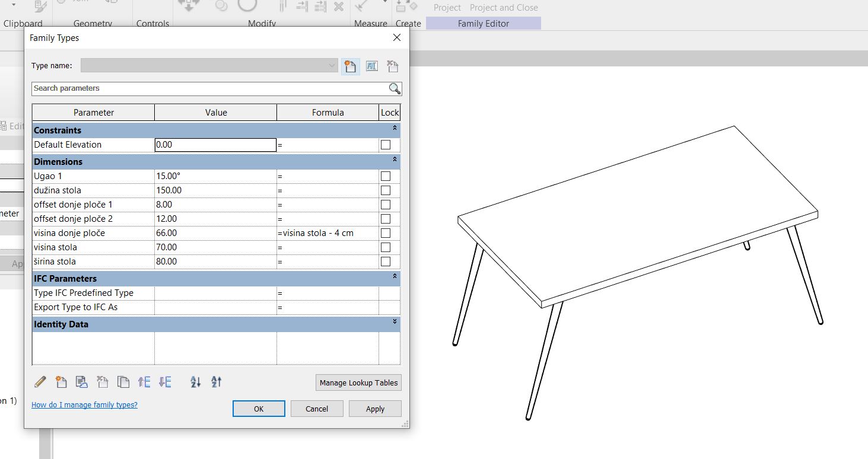Click Load into Project and Close
This screenshot has height=459, width=868.
[x=504, y=8]
